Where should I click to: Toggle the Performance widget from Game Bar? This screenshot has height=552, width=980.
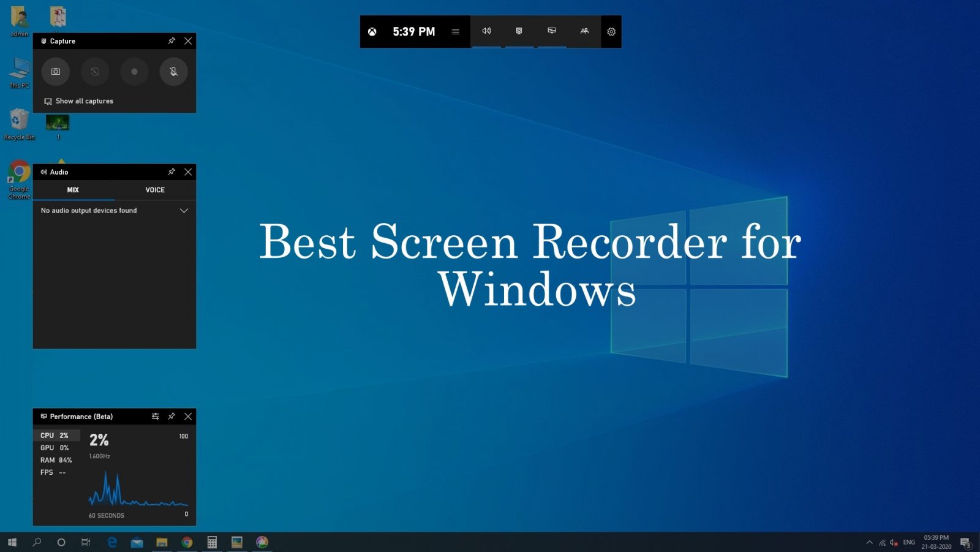point(552,31)
